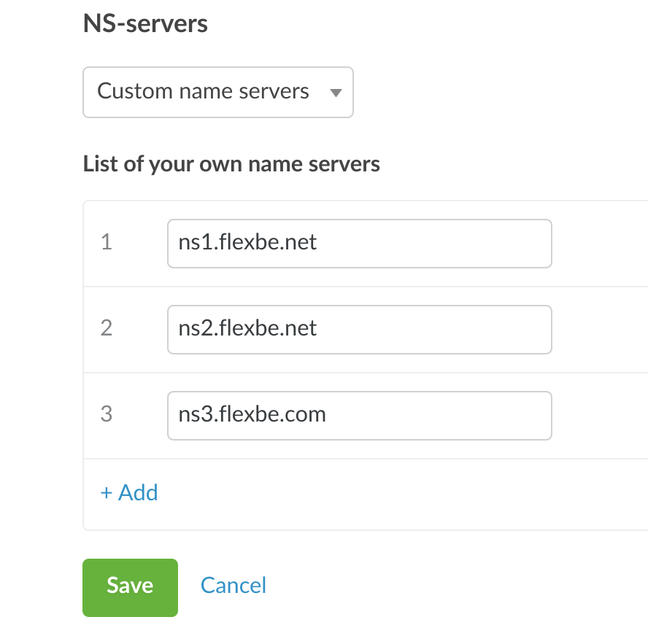
Task: Click row number 1 label
Action: [107, 243]
